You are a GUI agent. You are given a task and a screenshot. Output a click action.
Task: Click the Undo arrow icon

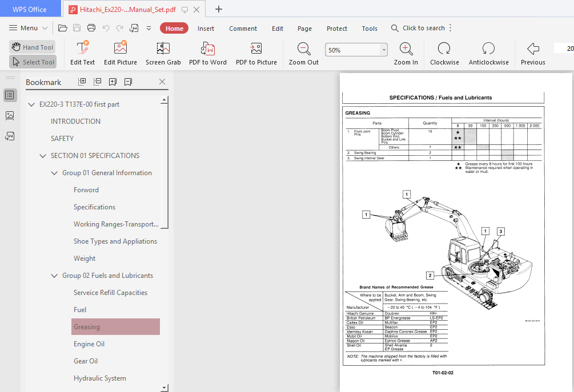106,28
